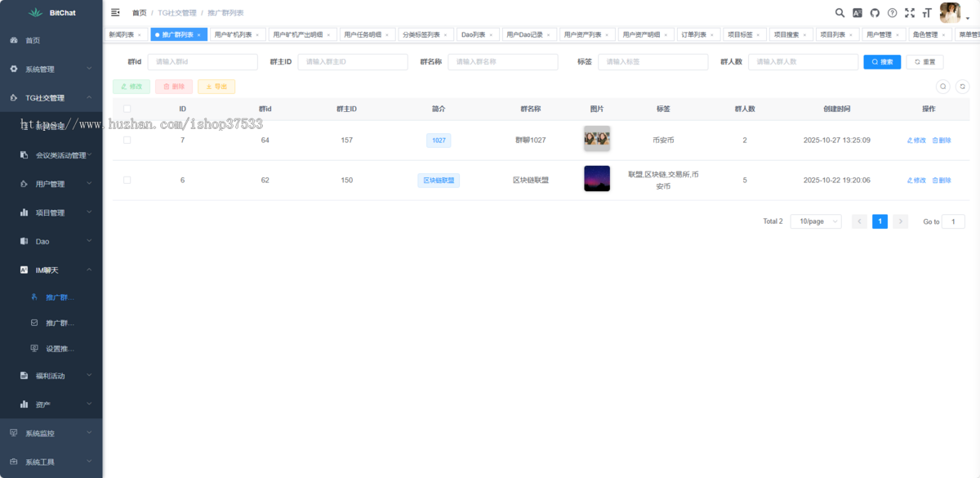The height and width of the screenshot is (478, 980).
Task: Select the checkbox for row ID 7
Action: (127, 140)
